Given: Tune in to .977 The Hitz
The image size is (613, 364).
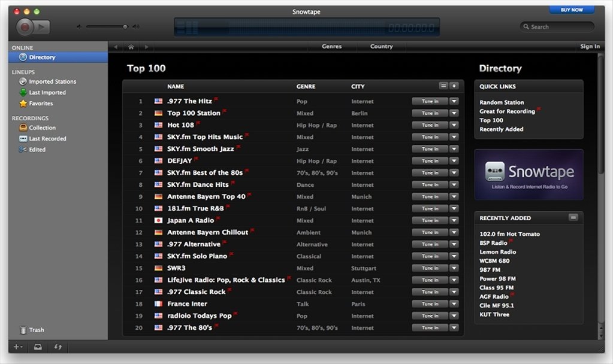Looking at the screenshot, I should click(430, 101).
